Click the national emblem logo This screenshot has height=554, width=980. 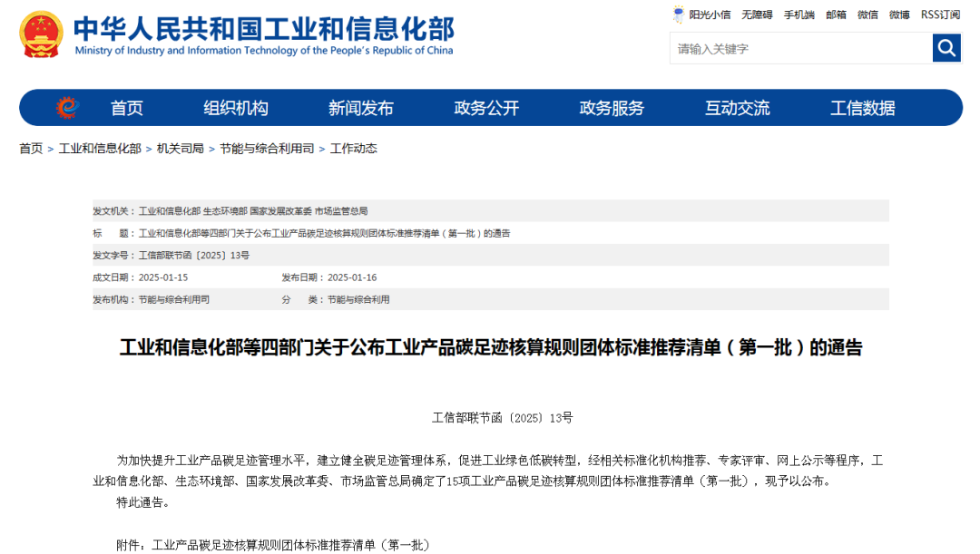point(41,34)
